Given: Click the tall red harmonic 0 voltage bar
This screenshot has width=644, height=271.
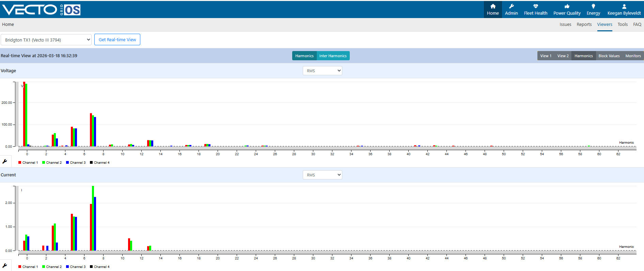Looking at the screenshot, I should [x=24, y=114].
